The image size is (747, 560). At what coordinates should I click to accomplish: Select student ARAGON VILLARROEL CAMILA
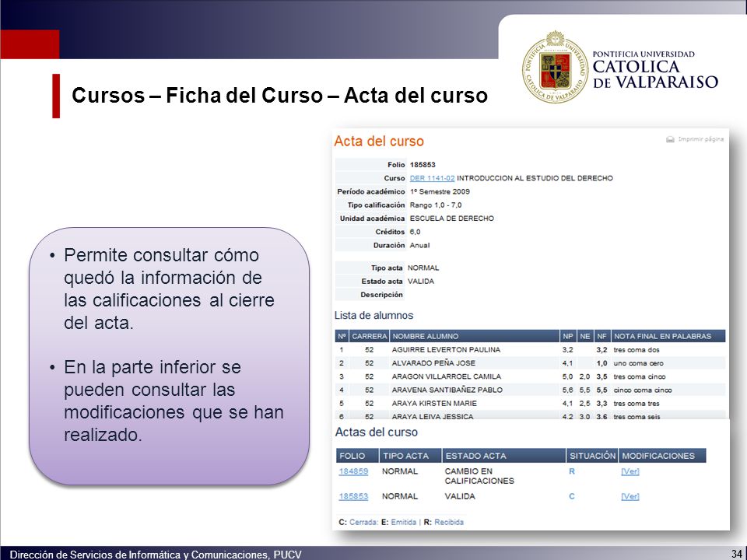pos(447,376)
